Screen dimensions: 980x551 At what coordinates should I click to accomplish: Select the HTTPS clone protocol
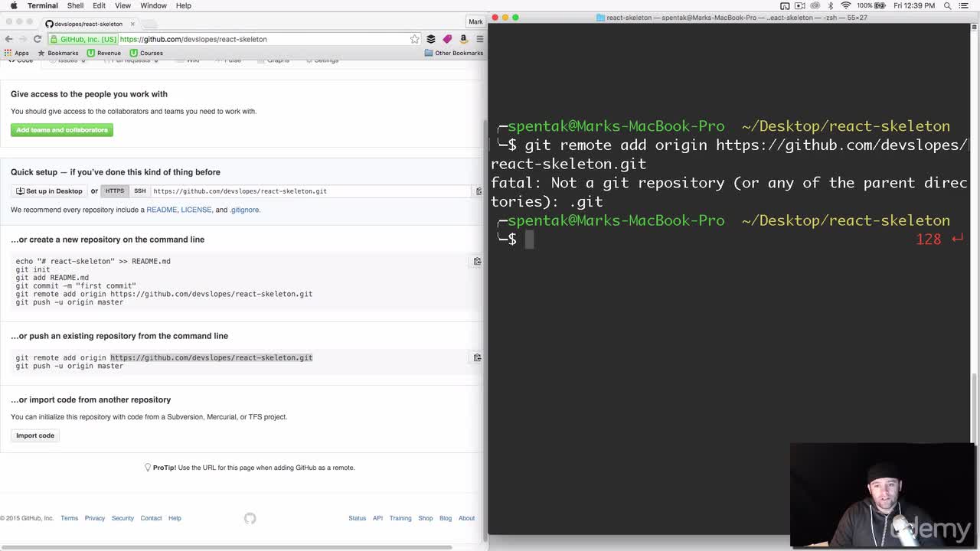(115, 191)
